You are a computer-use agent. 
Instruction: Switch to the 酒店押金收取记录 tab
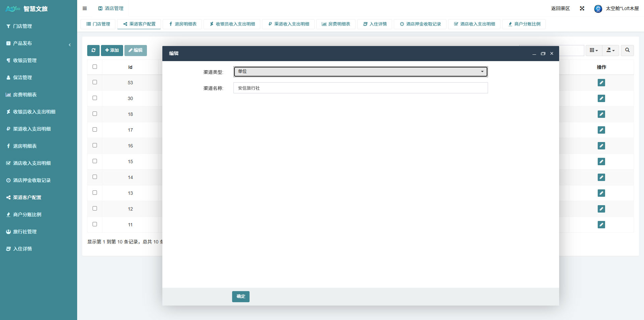point(420,24)
